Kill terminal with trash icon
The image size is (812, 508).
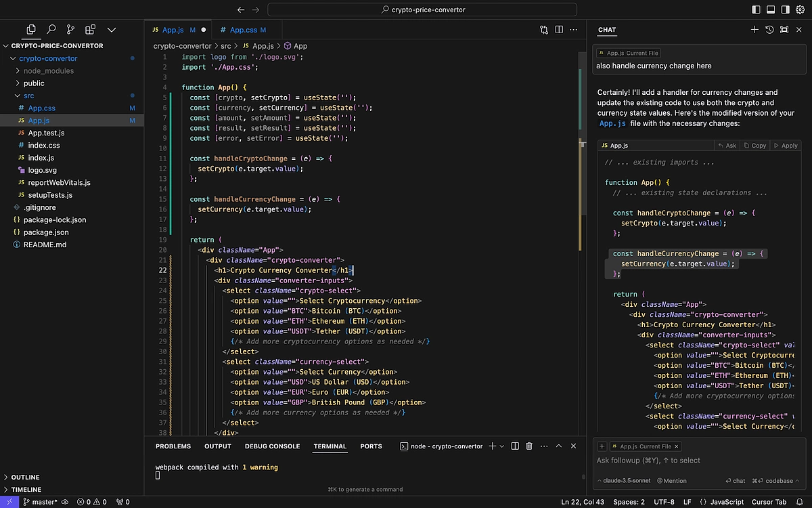click(529, 446)
